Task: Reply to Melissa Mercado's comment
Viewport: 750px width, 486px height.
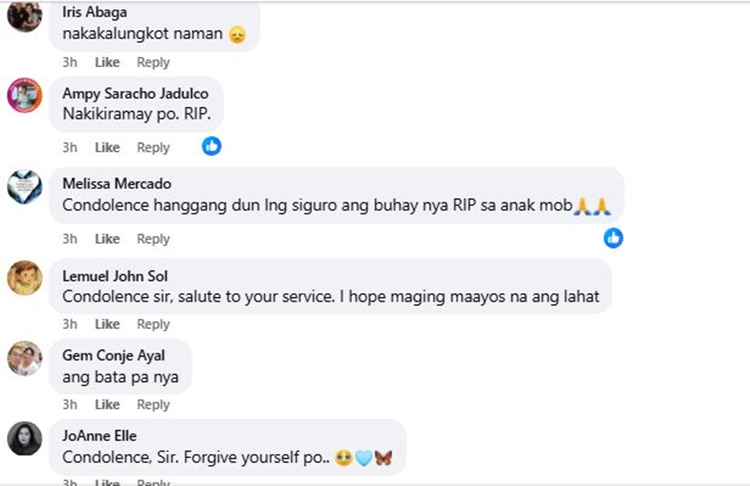Action: click(153, 239)
